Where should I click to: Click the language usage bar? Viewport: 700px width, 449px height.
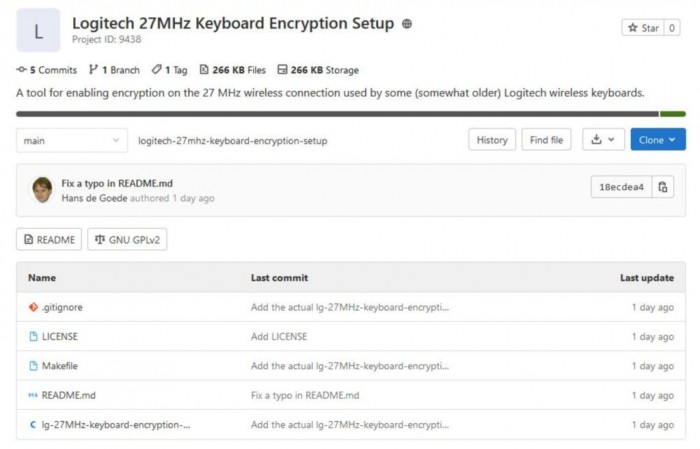click(351, 114)
